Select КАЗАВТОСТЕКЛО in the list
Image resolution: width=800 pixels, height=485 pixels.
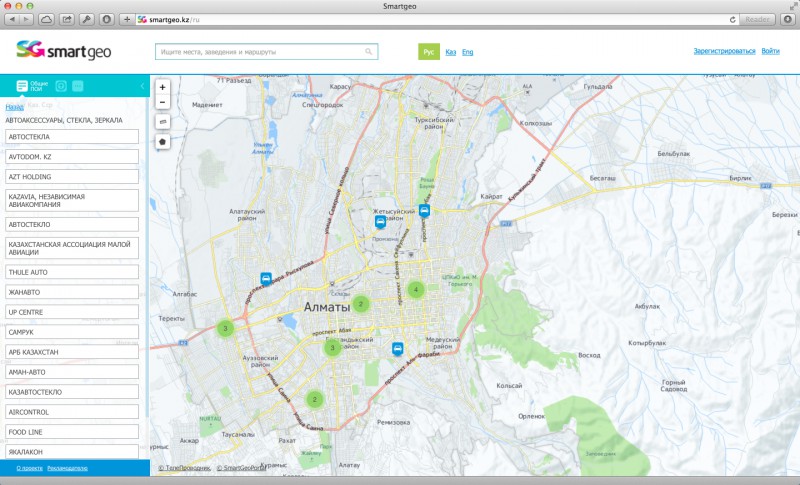click(x=72, y=392)
